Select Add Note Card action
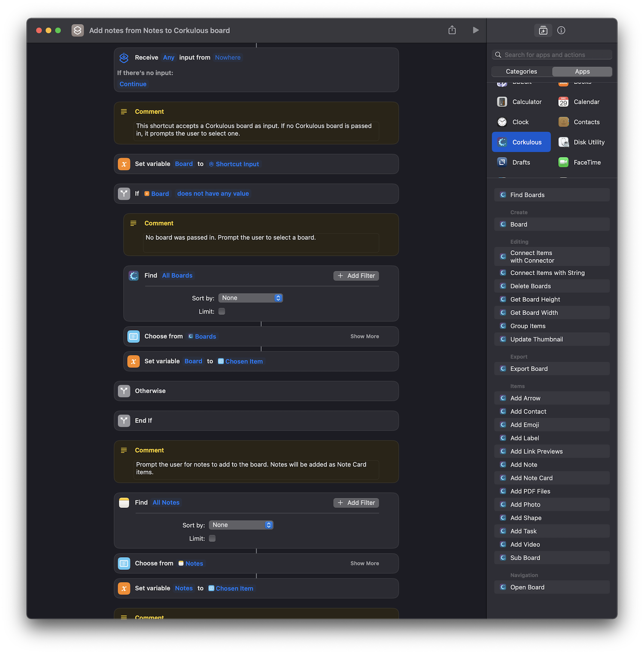The width and height of the screenshot is (644, 654). tap(552, 478)
